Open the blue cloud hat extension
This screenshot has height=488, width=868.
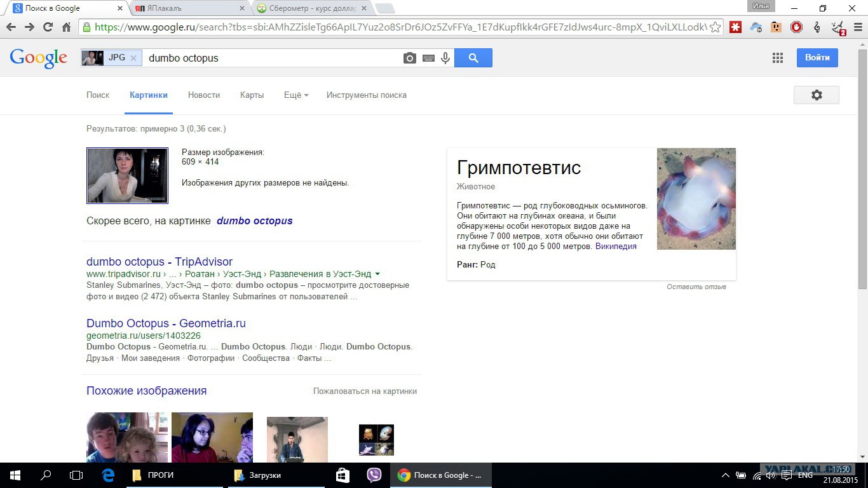point(756,27)
